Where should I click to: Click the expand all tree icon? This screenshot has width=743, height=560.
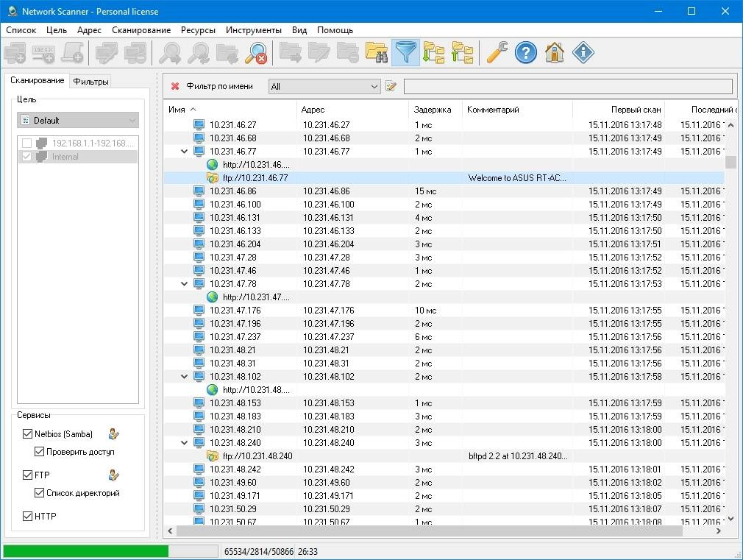433,53
